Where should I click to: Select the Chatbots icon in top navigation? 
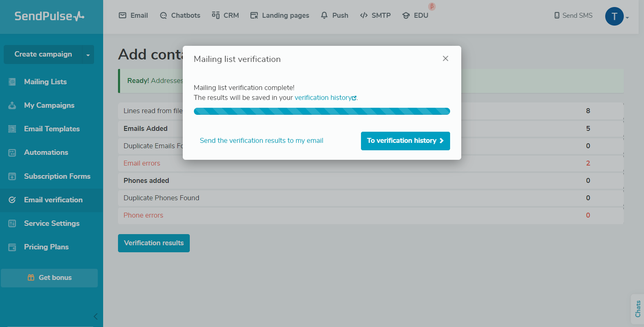[163, 15]
